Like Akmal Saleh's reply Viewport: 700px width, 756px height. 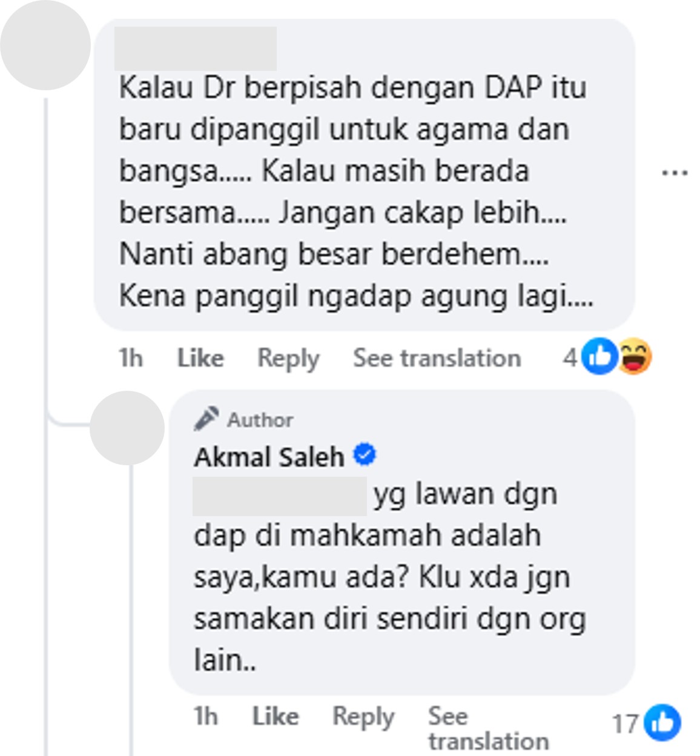pos(276,717)
